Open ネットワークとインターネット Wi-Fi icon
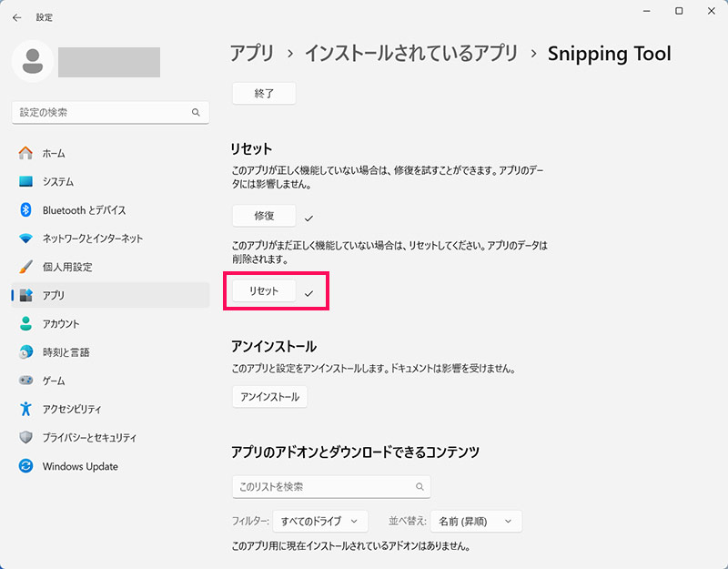The width and height of the screenshot is (728, 569). point(25,239)
